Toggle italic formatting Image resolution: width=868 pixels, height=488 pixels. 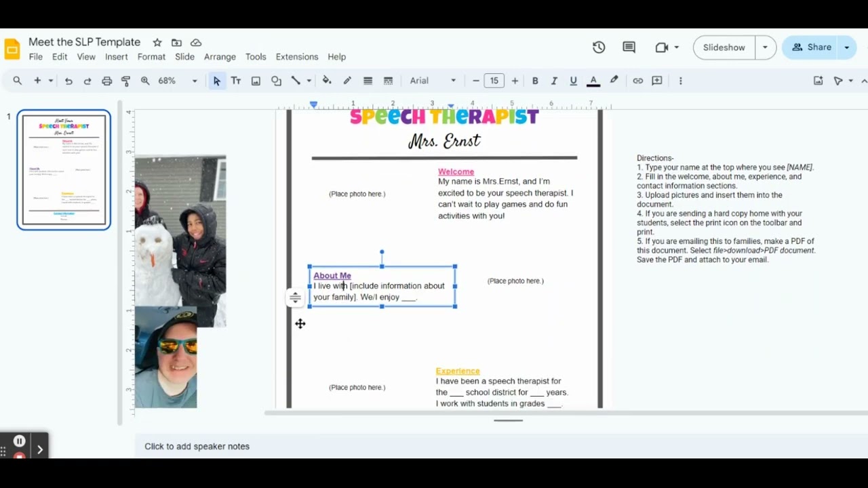554,81
